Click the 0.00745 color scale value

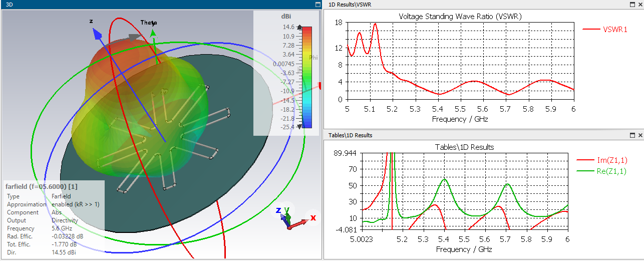coord(283,64)
